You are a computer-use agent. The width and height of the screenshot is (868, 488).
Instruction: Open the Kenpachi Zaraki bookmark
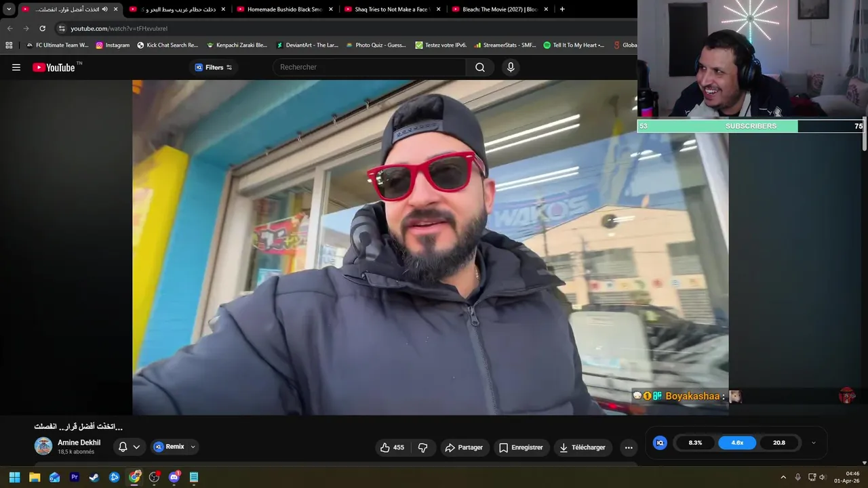click(x=237, y=45)
